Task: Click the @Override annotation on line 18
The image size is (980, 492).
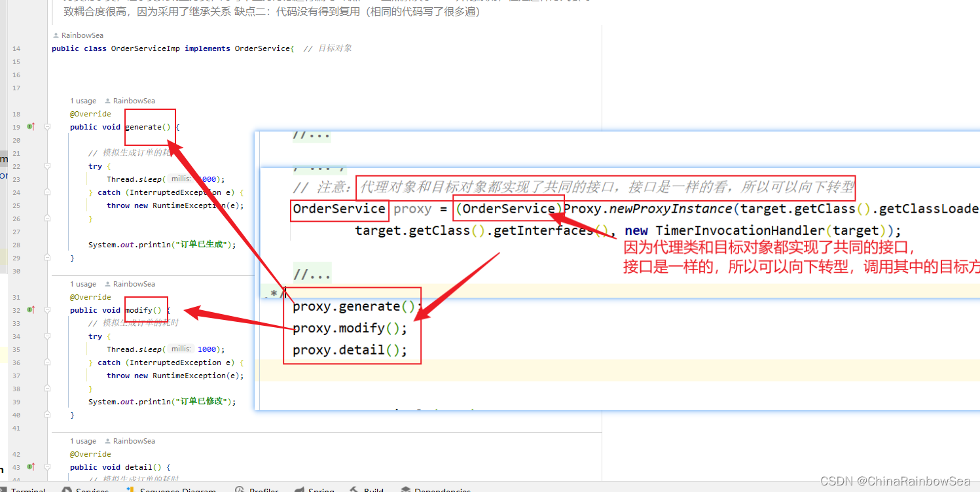Action: pyautogui.click(x=90, y=114)
